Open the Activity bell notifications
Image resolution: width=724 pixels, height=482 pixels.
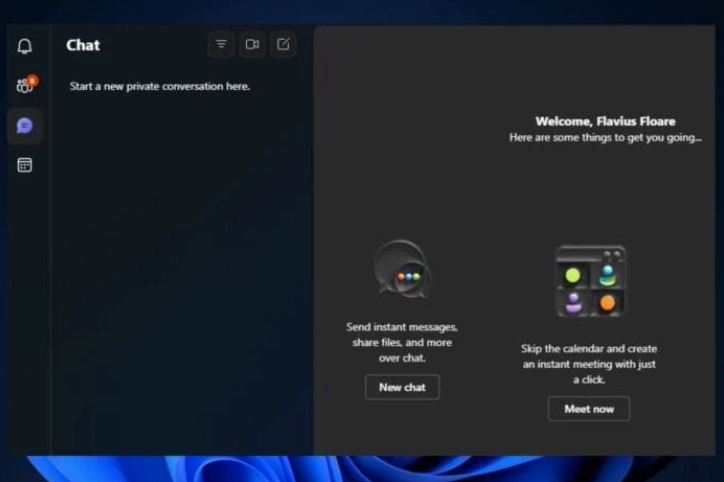click(x=24, y=46)
